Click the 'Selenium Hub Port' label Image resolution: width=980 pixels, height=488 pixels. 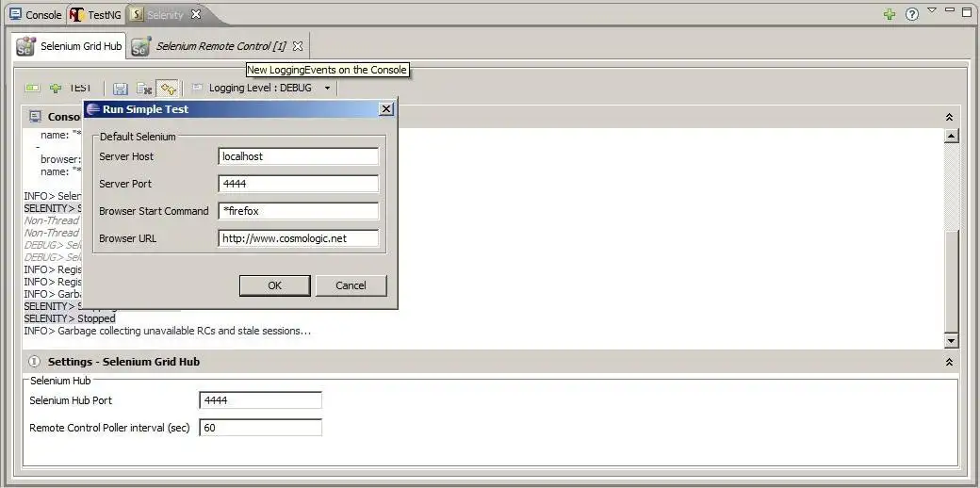tap(71, 400)
